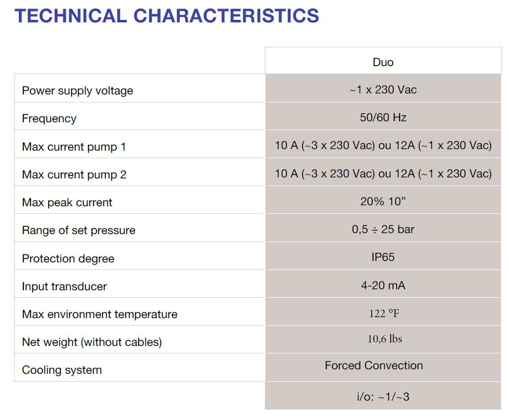The height and width of the screenshot is (420, 510).
Task: Click the Power supply voltage label
Action: pos(78,90)
